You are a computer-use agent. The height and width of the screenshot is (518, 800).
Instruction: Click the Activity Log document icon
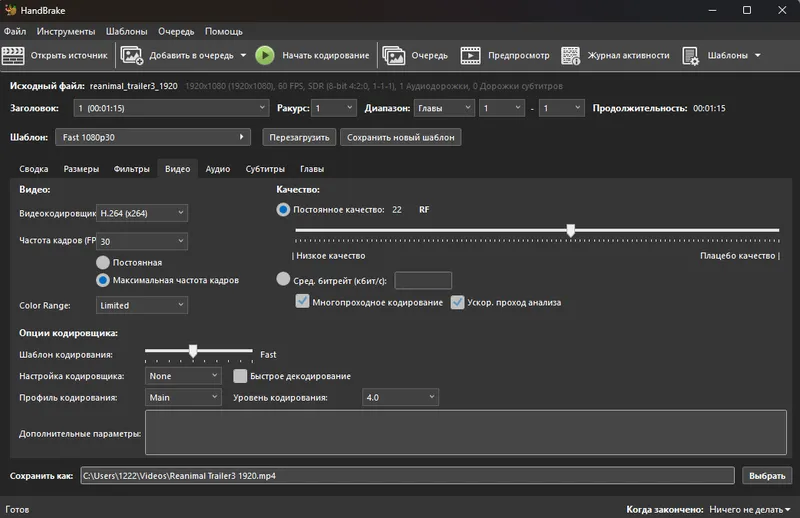point(570,56)
